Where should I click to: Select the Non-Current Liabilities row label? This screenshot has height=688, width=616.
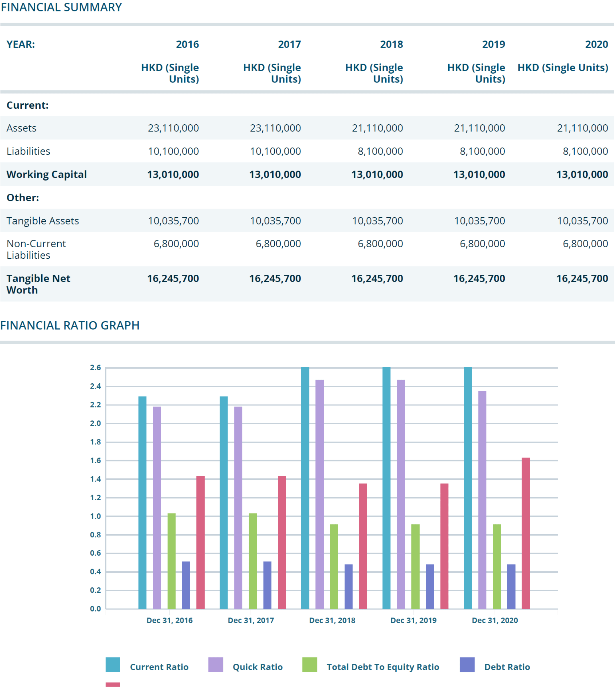click(x=36, y=250)
